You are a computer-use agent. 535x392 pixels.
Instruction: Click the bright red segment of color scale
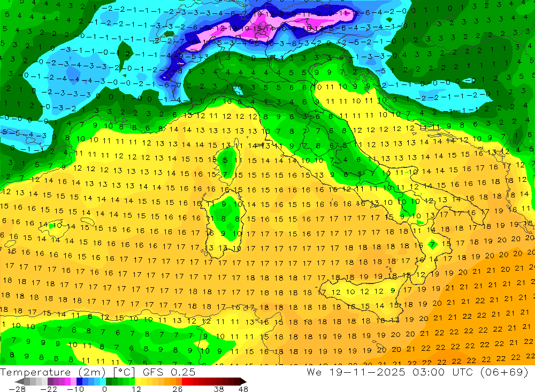point(185,381)
